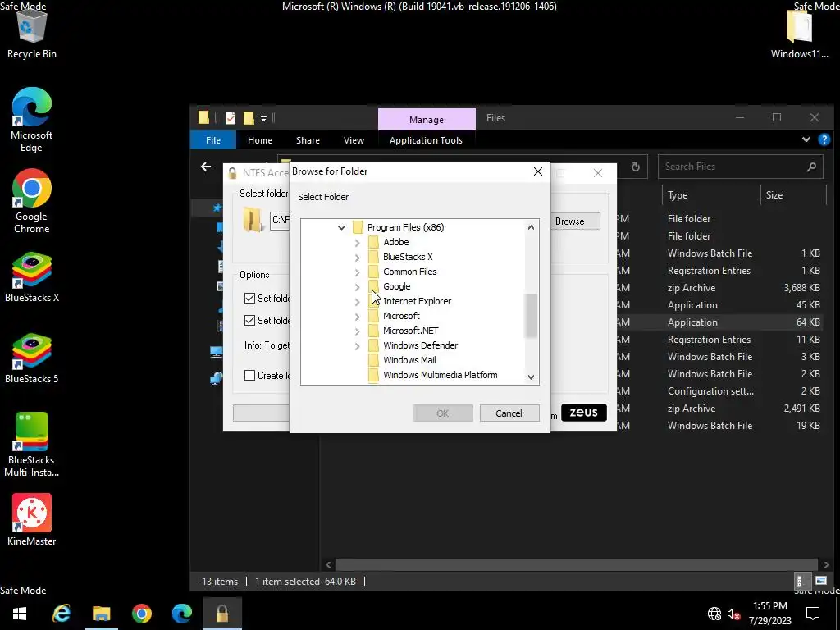
Task: Open File Explorer from the taskbar
Action: [x=101, y=614]
